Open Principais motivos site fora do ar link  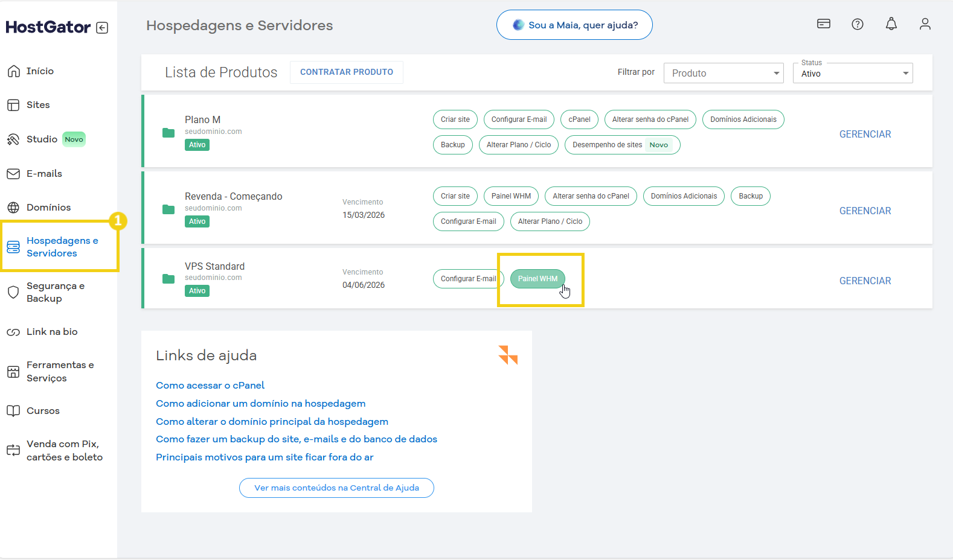click(265, 457)
